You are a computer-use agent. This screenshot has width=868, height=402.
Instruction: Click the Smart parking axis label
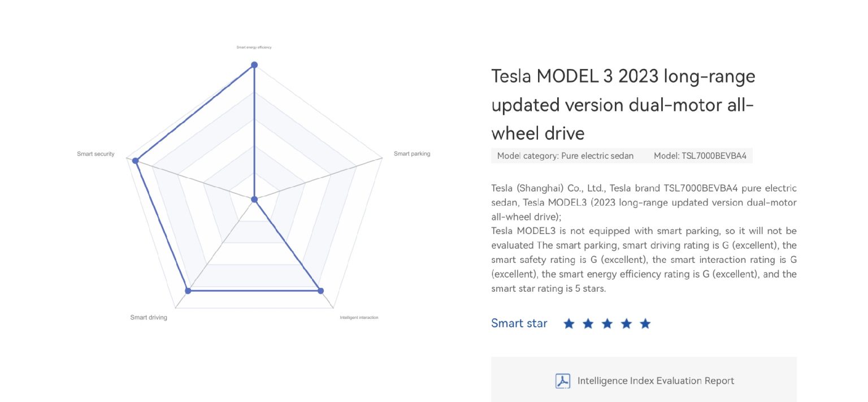(412, 154)
